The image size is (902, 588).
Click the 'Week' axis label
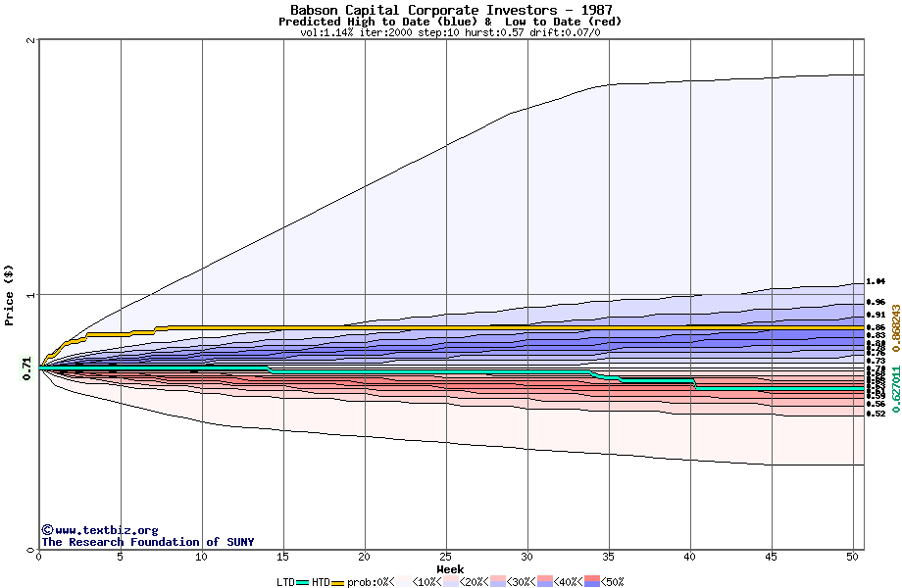(450, 569)
